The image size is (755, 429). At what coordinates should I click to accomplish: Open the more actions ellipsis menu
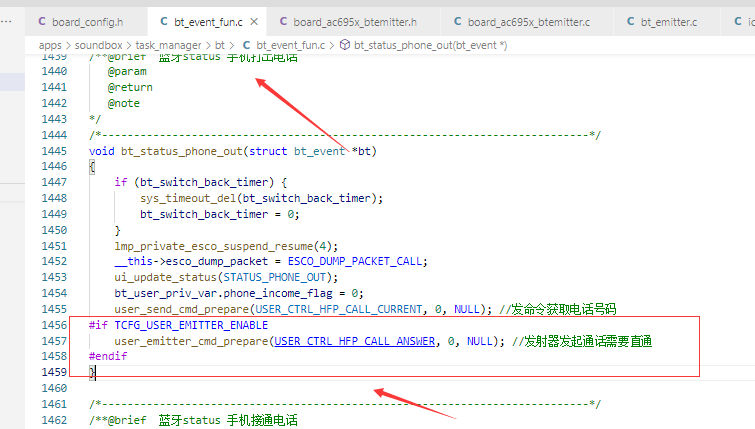(6, 22)
